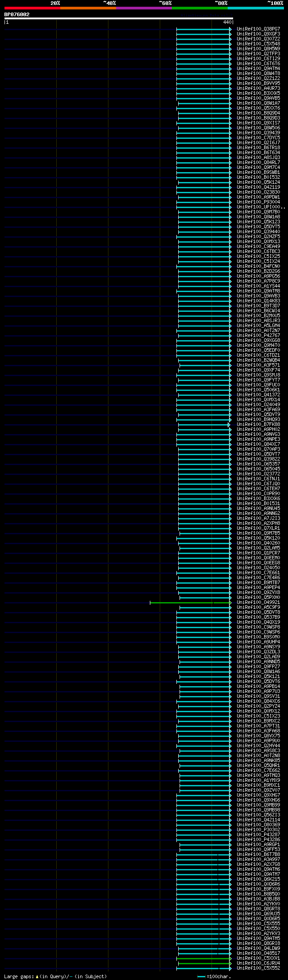The height and width of the screenshot is (980, 288).
Task: Select hit label UniRef100_Q84XC6
Action: coord(258,701)
